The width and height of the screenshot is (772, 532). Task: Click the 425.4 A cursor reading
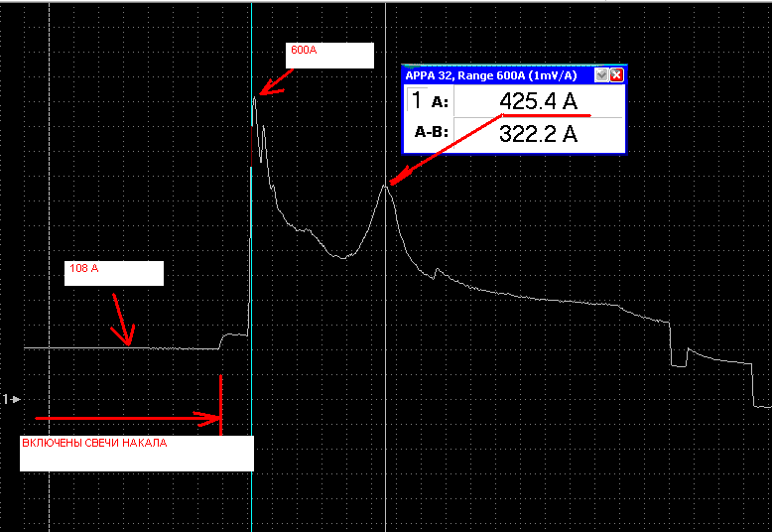pyautogui.click(x=539, y=101)
